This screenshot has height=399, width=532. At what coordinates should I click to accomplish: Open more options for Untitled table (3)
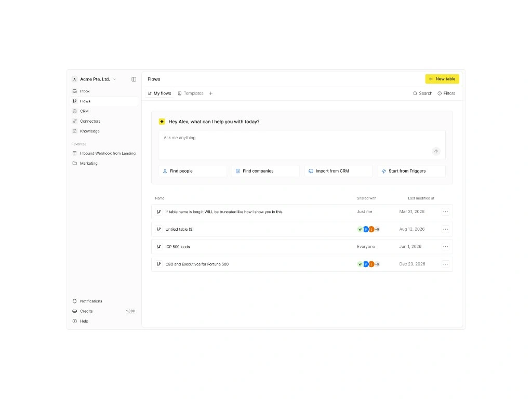[445, 229]
